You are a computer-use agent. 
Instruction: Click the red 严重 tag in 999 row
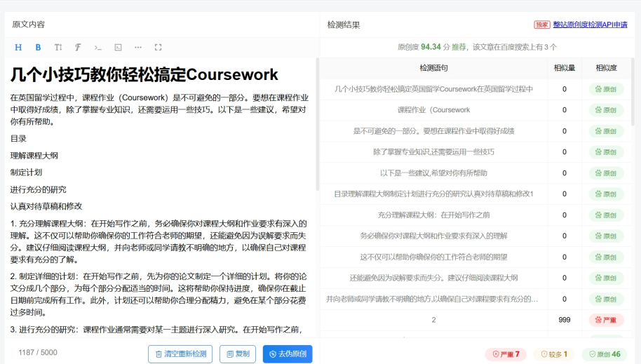click(x=606, y=320)
